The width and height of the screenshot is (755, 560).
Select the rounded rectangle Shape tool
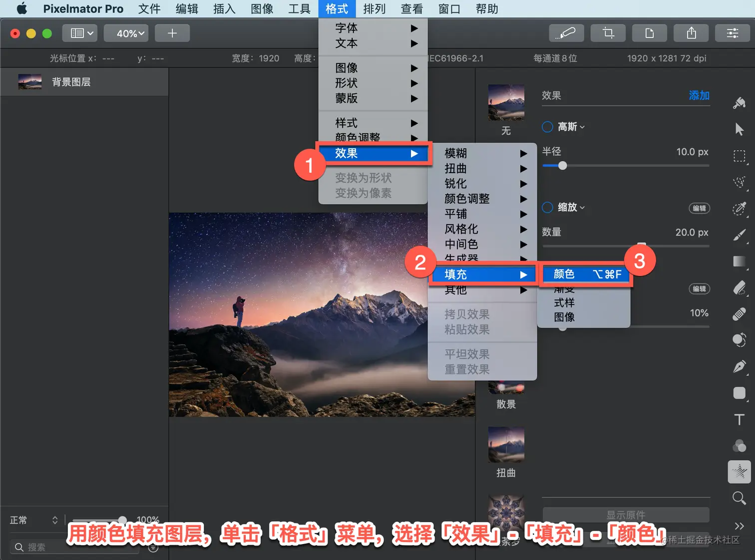click(x=739, y=393)
